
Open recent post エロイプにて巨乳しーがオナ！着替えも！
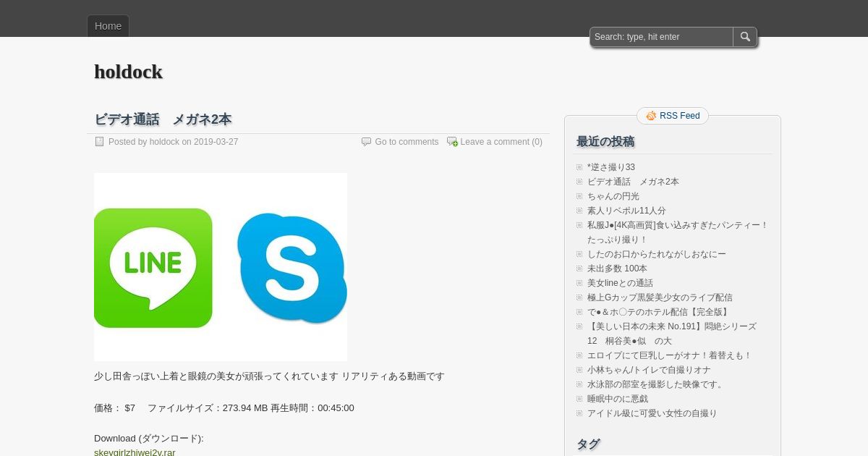670,355
